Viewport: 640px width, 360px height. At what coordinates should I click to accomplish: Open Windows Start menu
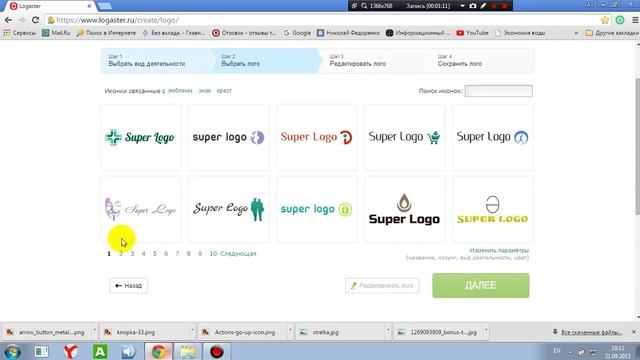[x=12, y=351]
